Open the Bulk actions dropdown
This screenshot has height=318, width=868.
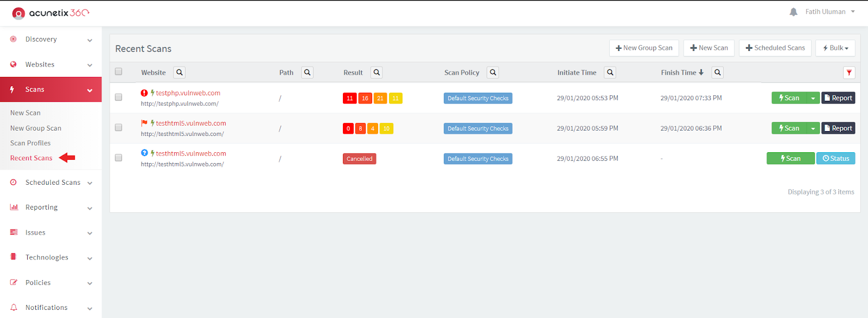(835, 48)
